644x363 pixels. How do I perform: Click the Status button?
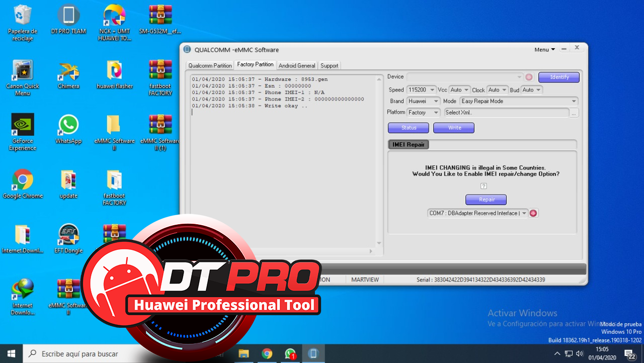(x=409, y=128)
